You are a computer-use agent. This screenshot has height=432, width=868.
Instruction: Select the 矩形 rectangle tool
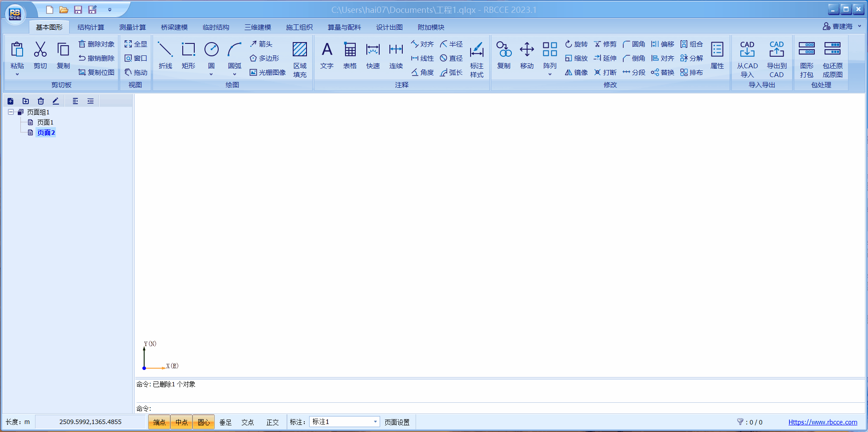(188, 55)
